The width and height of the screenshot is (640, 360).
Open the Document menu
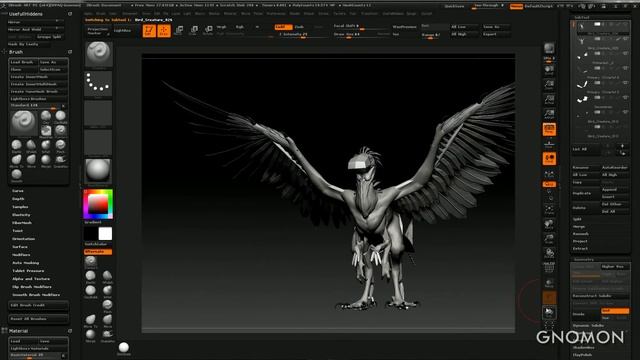coord(130,13)
